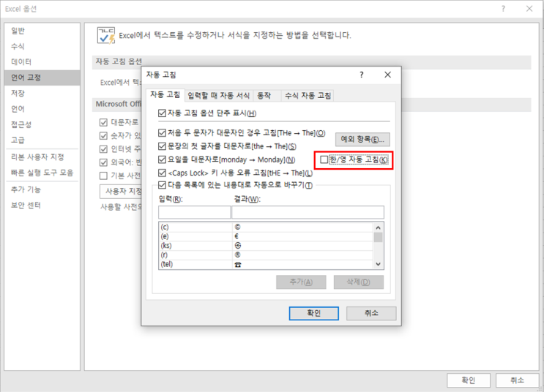Open 추가 기능 category in sidebar
Image resolution: width=544 pixels, height=392 pixels.
click(x=42, y=189)
